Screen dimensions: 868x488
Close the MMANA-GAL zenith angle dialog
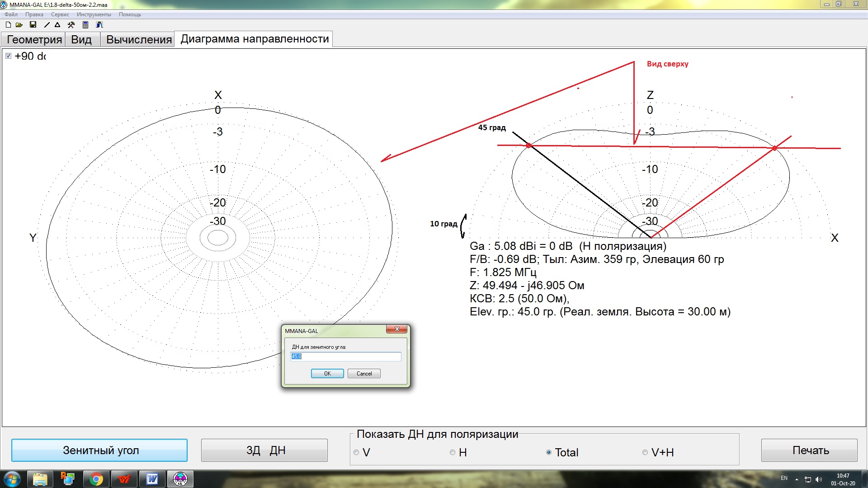[x=397, y=329]
